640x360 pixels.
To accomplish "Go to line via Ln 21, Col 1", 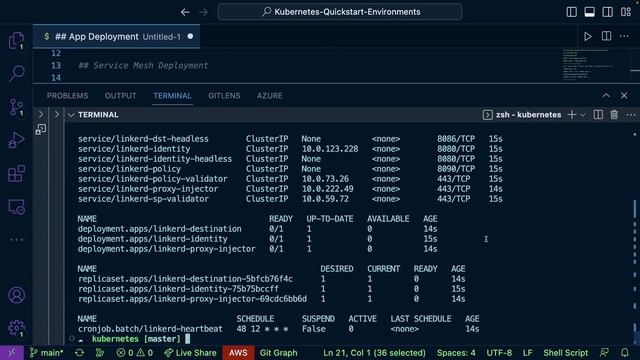I will coord(374,353).
